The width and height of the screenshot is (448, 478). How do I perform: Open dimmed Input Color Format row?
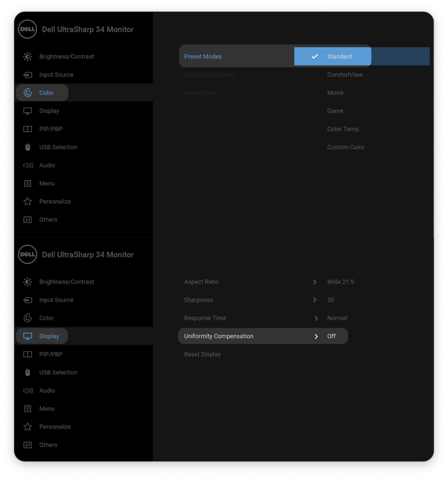209,75
